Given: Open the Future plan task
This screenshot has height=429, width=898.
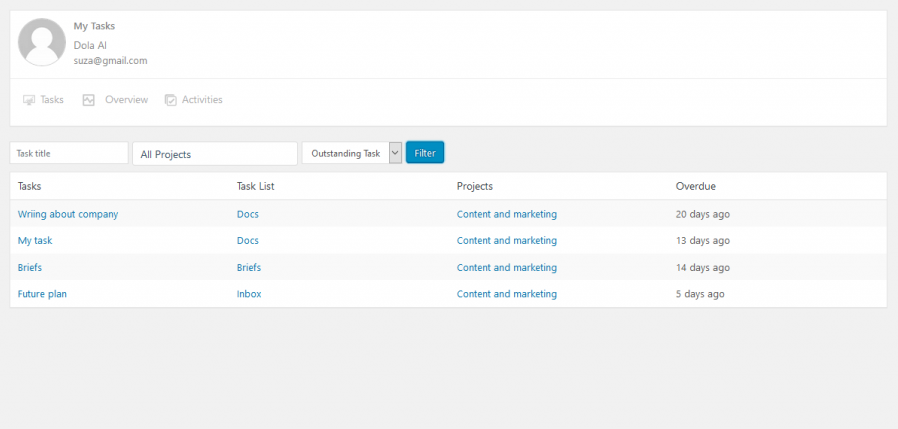Looking at the screenshot, I should pyautogui.click(x=42, y=294).
